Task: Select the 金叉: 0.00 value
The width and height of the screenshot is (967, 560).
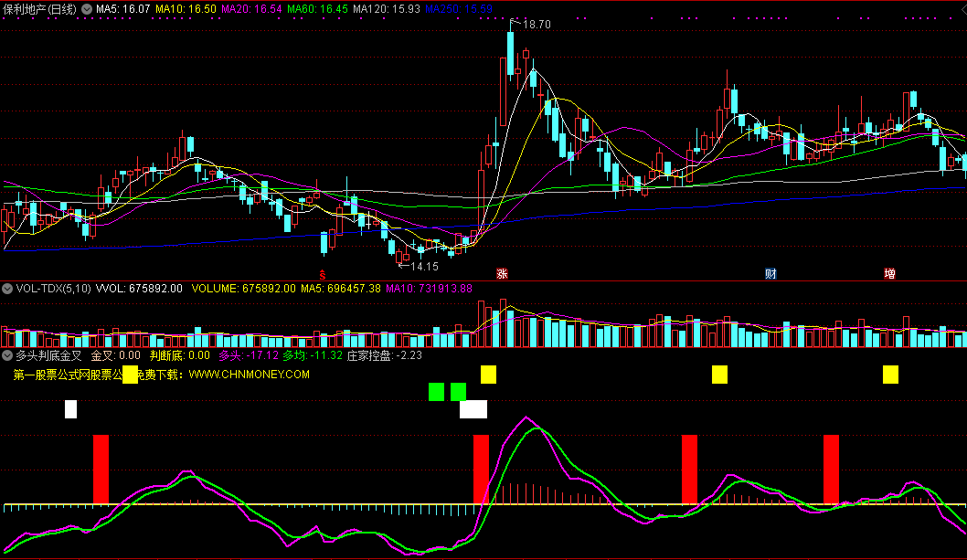Action: point(116,356)
